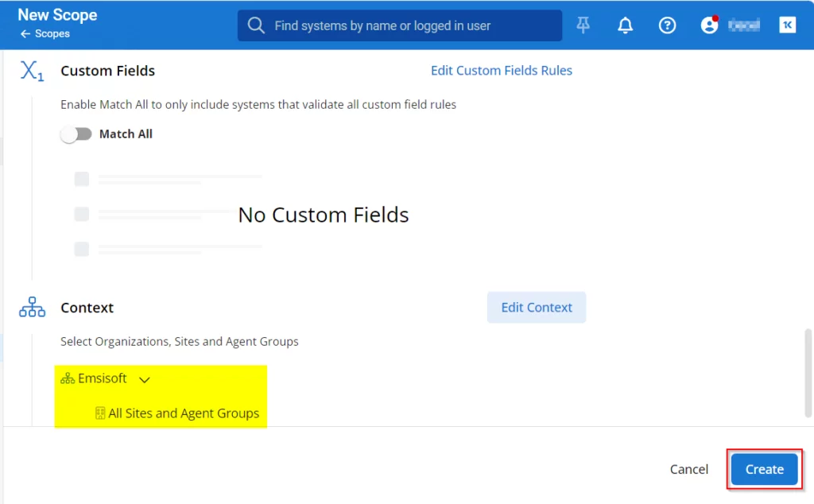
Task: Click the Kaseya logo icon in header
Action: [787, 25]
